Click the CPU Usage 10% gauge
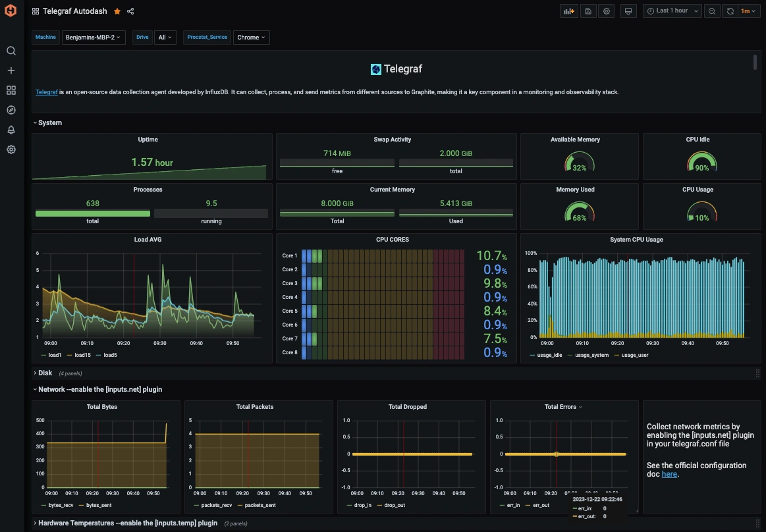 [x=702, y=212]
